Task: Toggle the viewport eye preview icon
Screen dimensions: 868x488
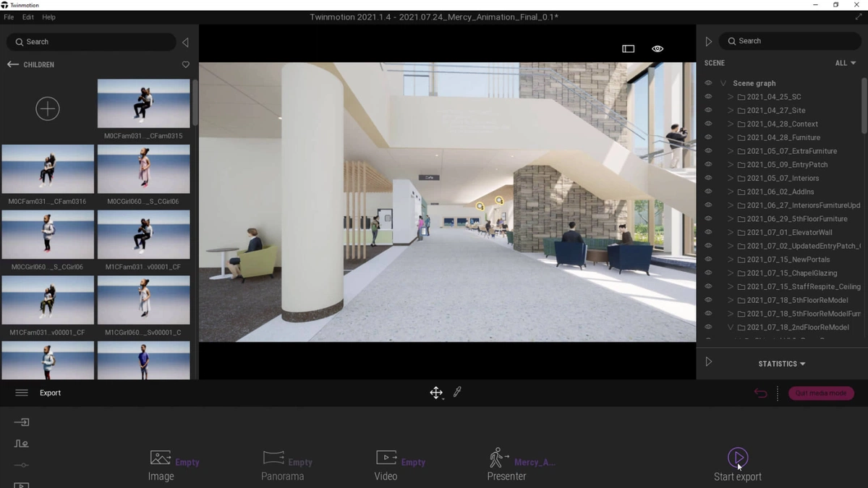Action: tap(657, 48)
